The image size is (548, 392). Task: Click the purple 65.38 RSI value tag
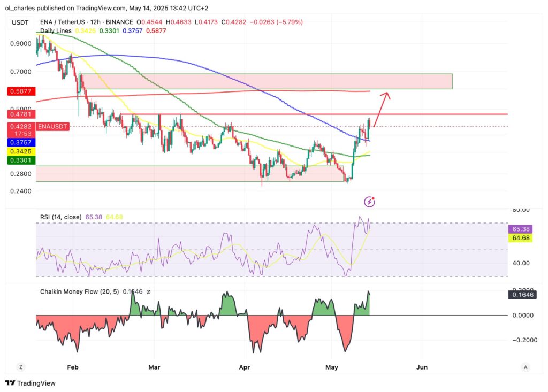tap(520, 229)
